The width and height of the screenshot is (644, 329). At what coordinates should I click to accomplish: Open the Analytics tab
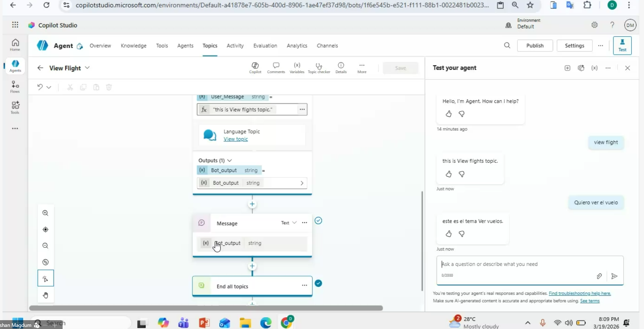pyautogui.click(x=297, y=46)
